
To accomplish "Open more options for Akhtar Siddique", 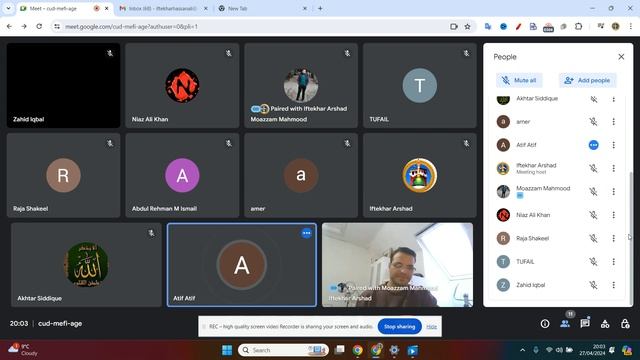I will point(613,99).
